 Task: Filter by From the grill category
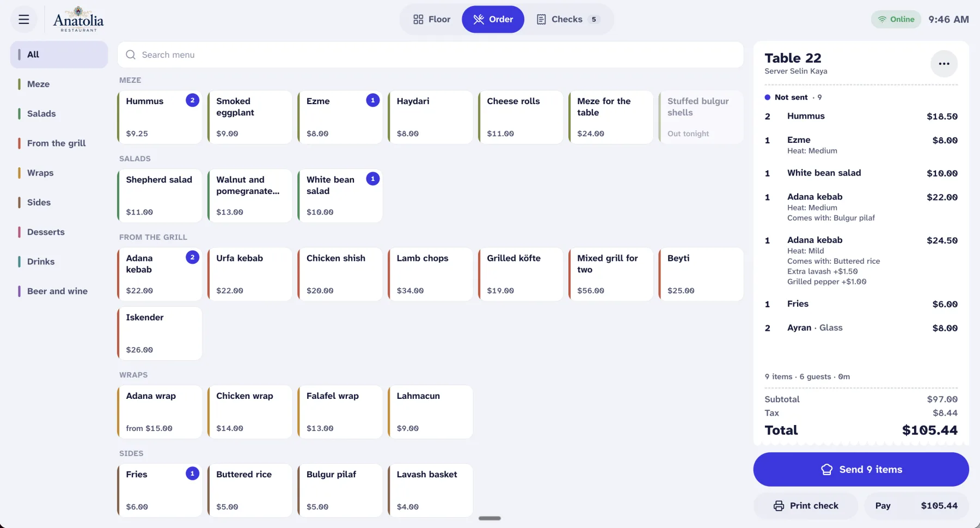[59, 143]
